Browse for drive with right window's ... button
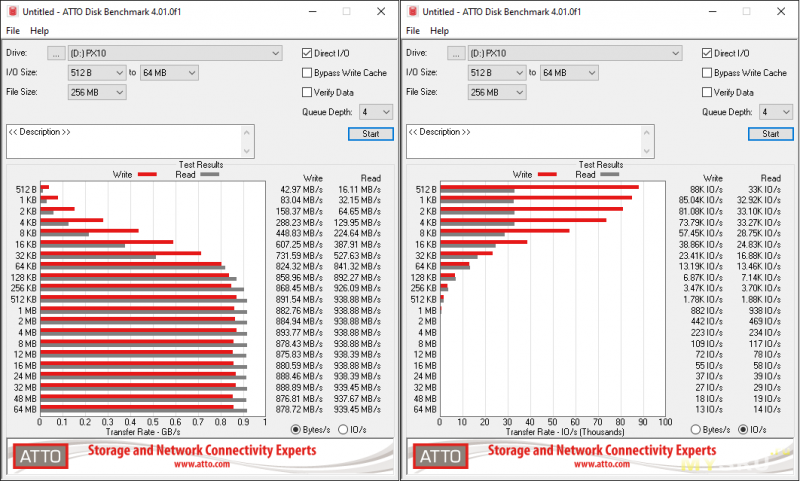The width and height of the screenshot is (800, 481). [x=457, y=53]
